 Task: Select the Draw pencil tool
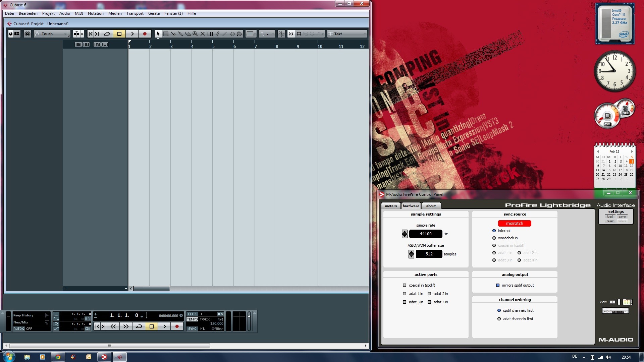(217, 34)
